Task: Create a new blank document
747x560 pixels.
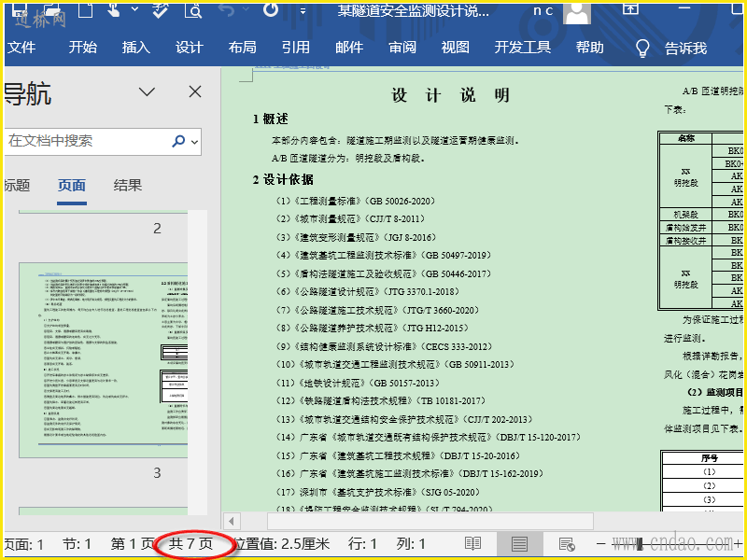Action: (85, 9)
